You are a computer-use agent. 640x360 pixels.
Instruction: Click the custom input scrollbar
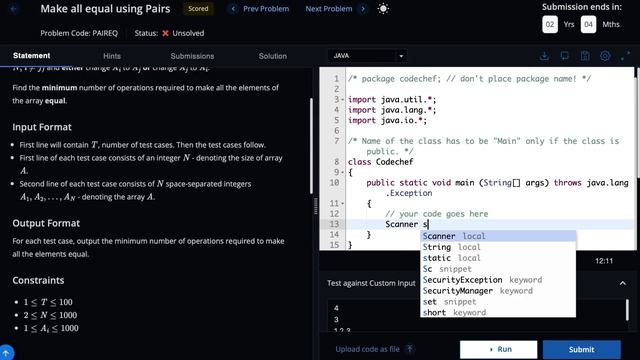[x=627, y=310]
